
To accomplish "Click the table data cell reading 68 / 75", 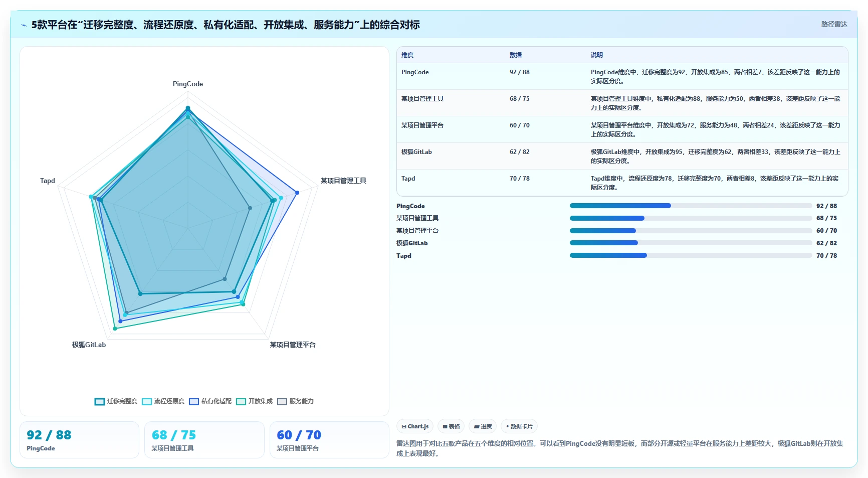I will (x=520, y=99).
